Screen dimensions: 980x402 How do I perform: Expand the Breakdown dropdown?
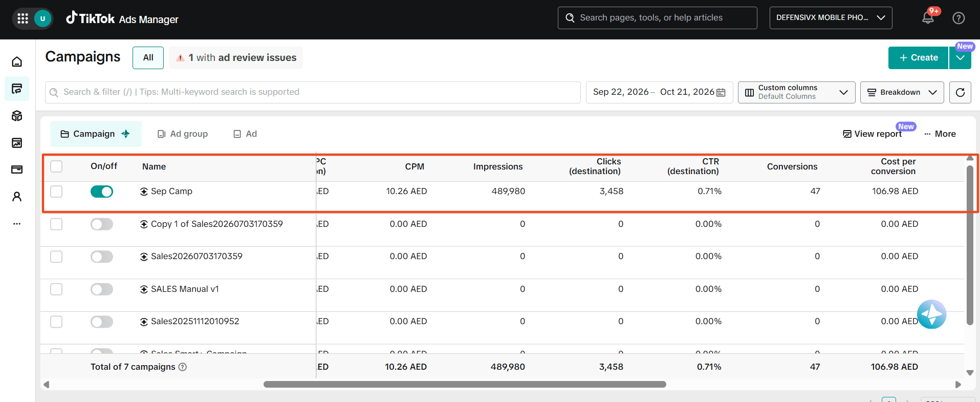(902, 92)
